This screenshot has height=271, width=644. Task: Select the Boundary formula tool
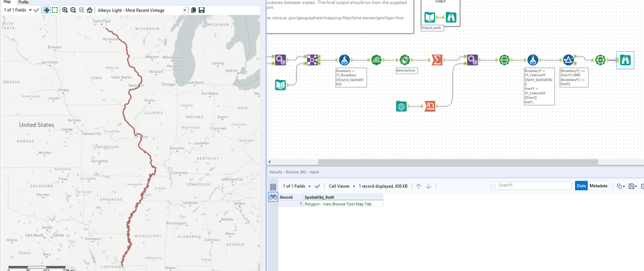coord(345,60)
